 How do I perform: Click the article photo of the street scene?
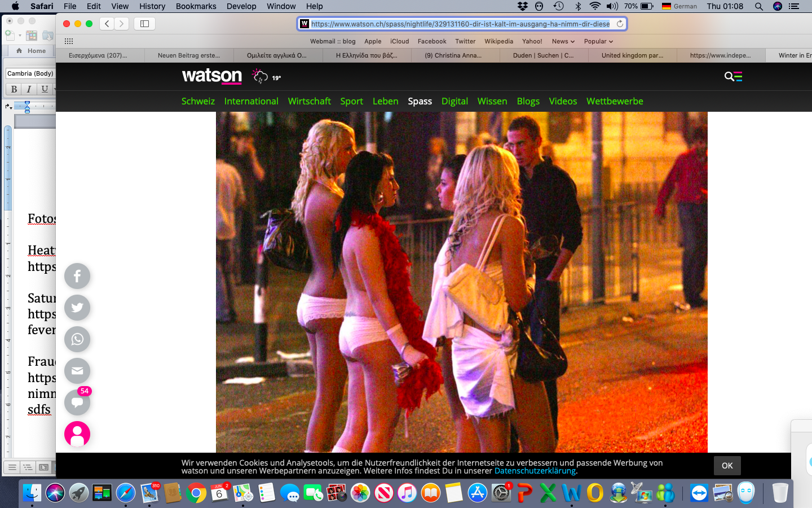pyautogui.click(x=461, y=282)
